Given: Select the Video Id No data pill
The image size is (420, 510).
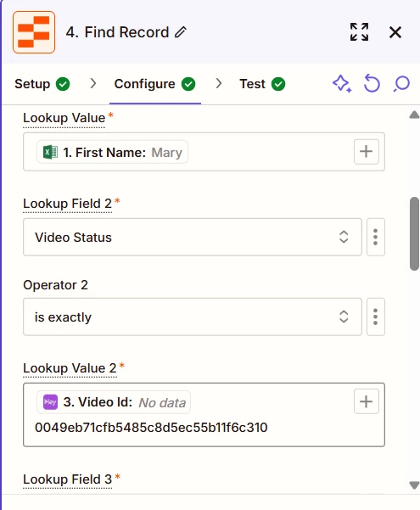Looking at the screenshot, I should pyautogui.click(x=114, y=402).
